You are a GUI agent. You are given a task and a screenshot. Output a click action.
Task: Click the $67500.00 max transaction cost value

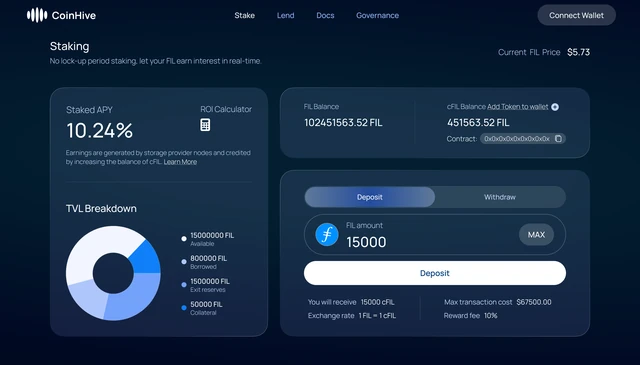click(534, 302)
